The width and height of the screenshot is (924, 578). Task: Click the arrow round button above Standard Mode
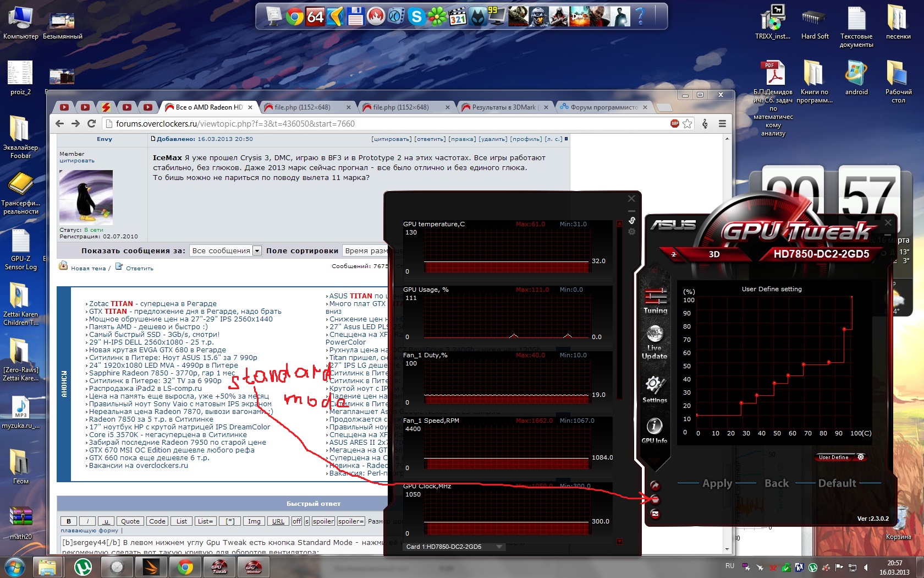(655, 486)
